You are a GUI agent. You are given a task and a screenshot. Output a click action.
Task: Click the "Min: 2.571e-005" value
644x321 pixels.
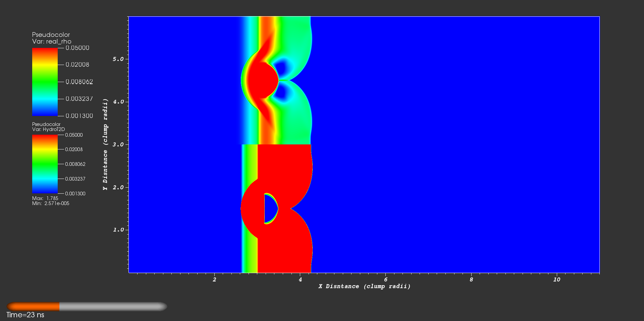pos(51,203)
